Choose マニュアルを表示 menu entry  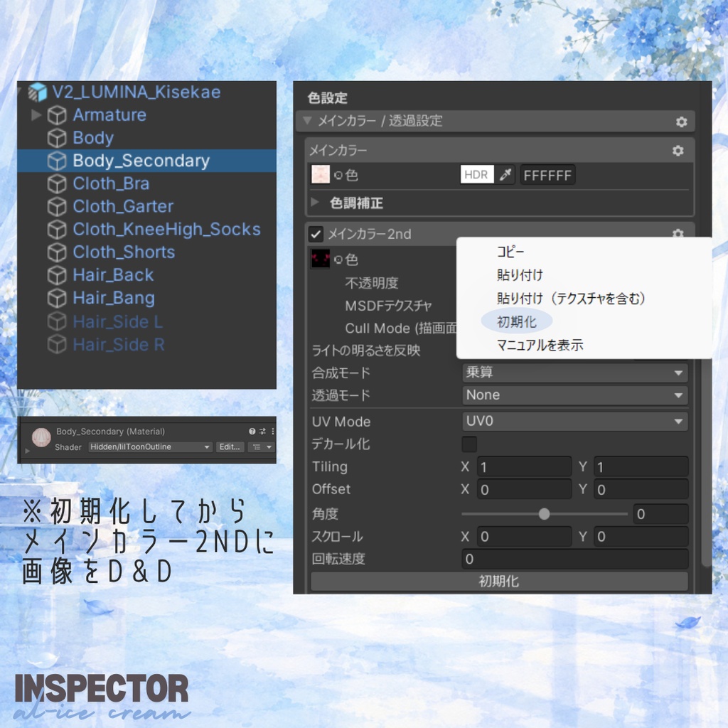(x=540, y=345)
